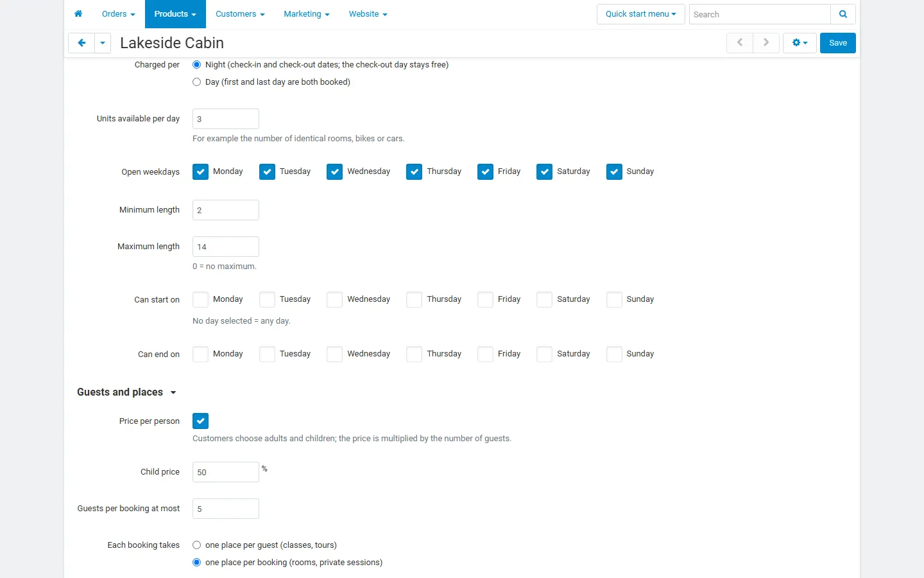The height and width of the screenshot is (578, 924).
Task: Open previous product with left chevron
Action: coord(740,43)
